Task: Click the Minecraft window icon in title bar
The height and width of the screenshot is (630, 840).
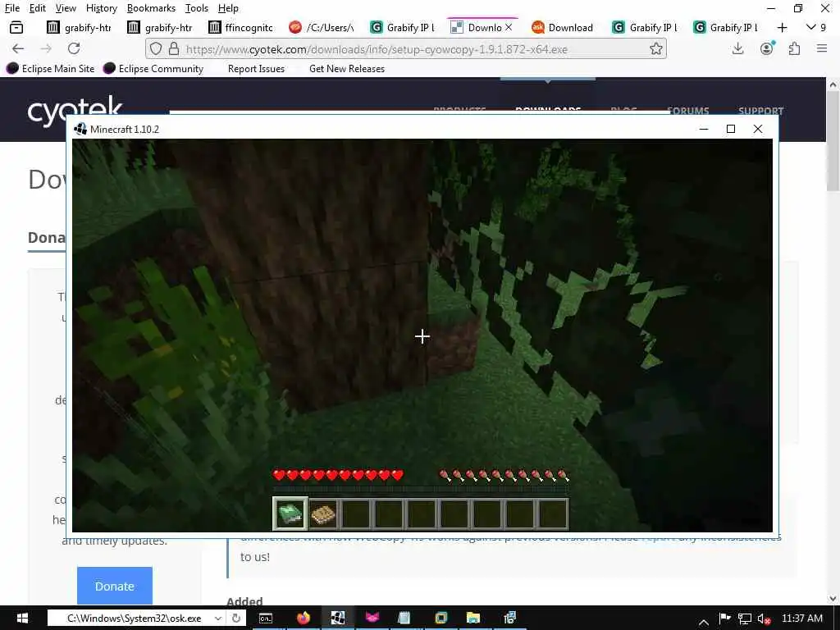Action: pos(80,129)
